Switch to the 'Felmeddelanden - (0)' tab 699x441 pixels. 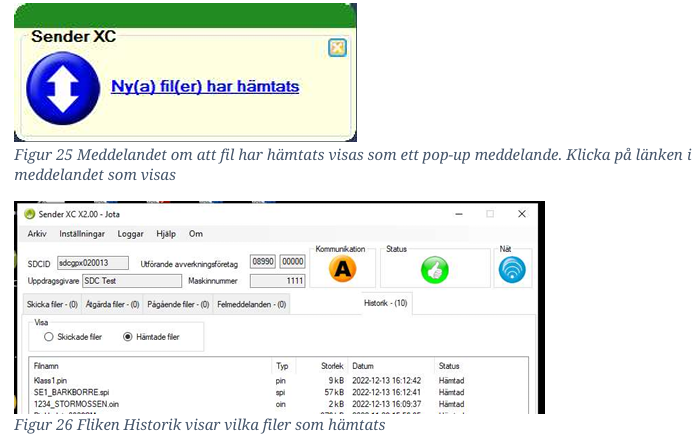click(252, 304)
